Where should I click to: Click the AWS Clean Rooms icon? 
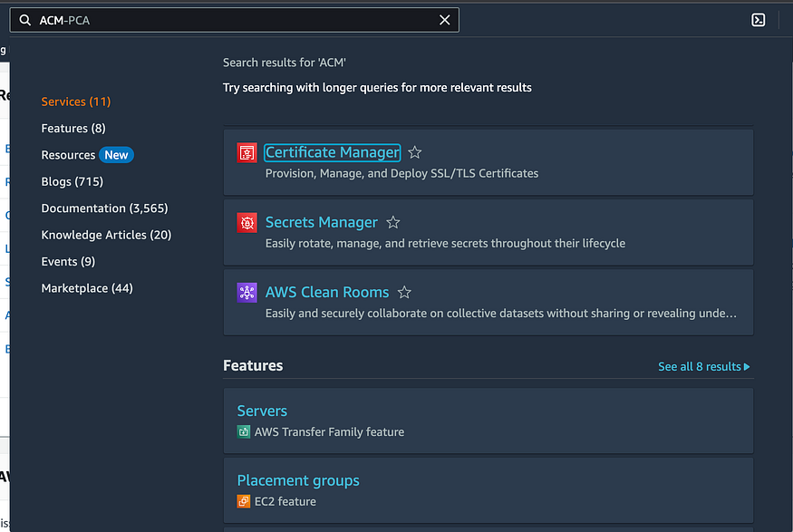247,293
